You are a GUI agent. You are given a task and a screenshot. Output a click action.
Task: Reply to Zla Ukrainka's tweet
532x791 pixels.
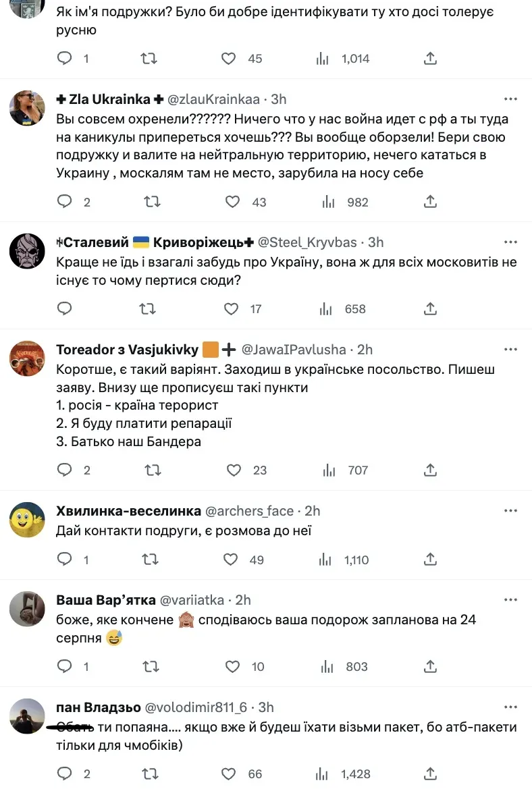(65, 201)
